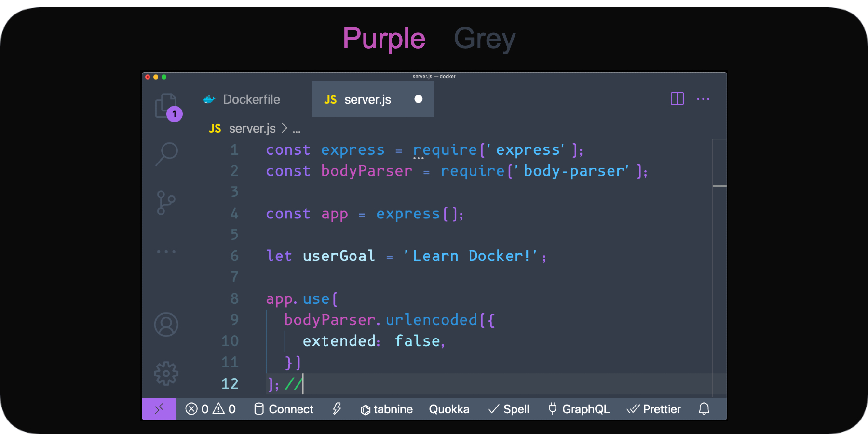Click the Prettier formatter status indicator
The height and width of the screenshot is (434, 868).
tap(653, 409)
